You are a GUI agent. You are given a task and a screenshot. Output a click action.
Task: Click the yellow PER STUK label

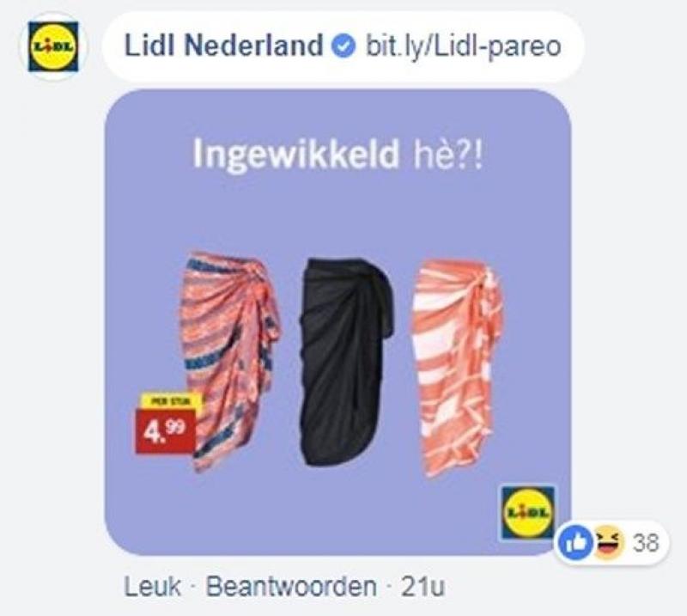point(171,400)
